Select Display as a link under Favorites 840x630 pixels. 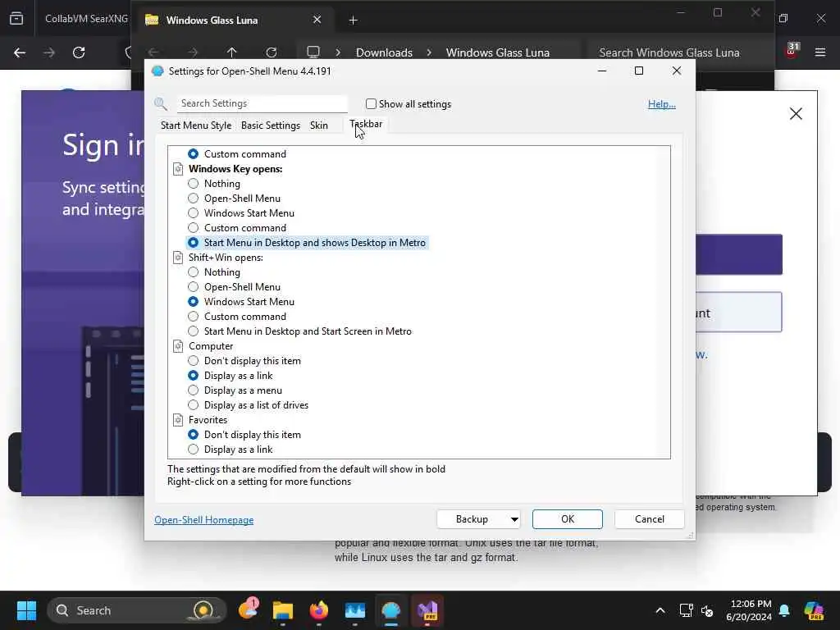pyautogui.click(x=194, y=450)
